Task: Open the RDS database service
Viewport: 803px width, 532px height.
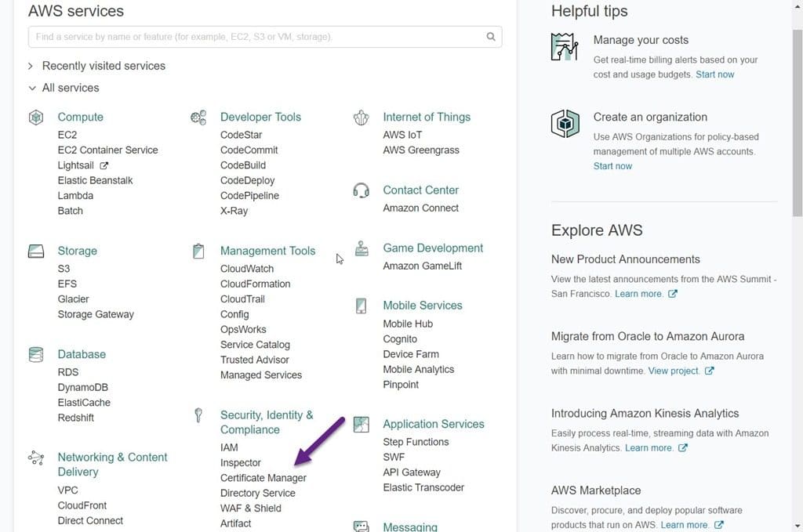Action: click(x=68, y=372)
